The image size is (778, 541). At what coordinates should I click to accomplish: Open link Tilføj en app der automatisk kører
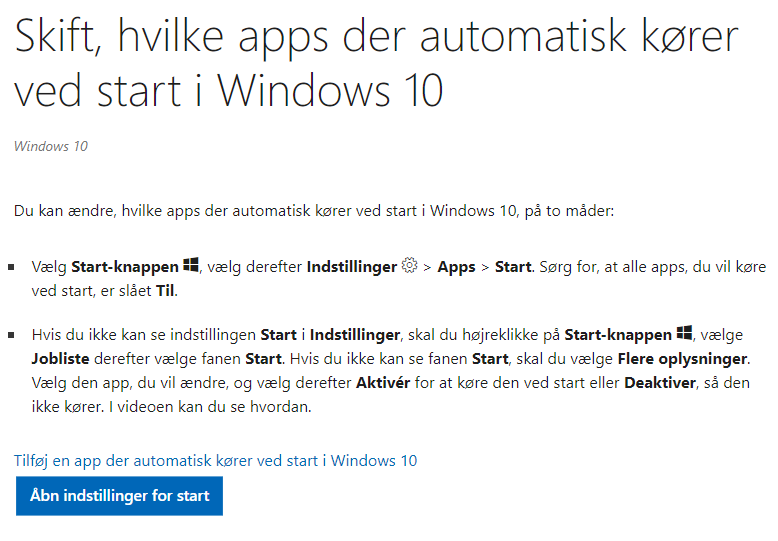(x=215, y=461)
